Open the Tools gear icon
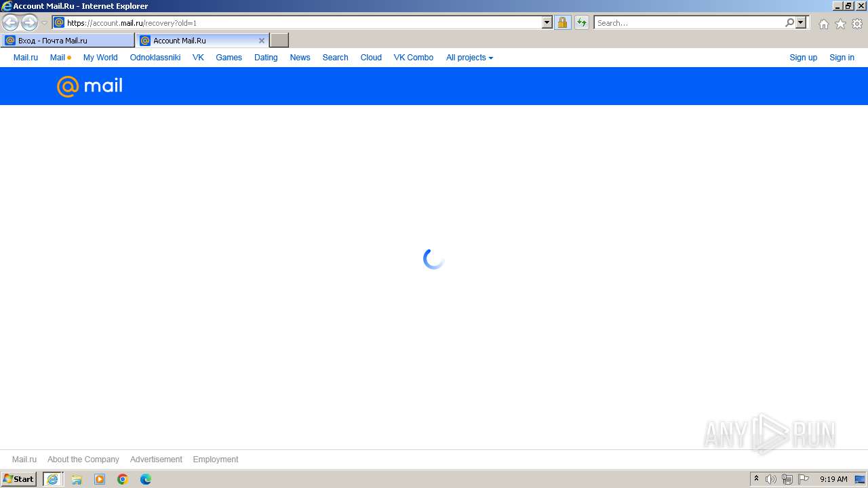The height and width of the screenshot is (488, 868). 857,24
